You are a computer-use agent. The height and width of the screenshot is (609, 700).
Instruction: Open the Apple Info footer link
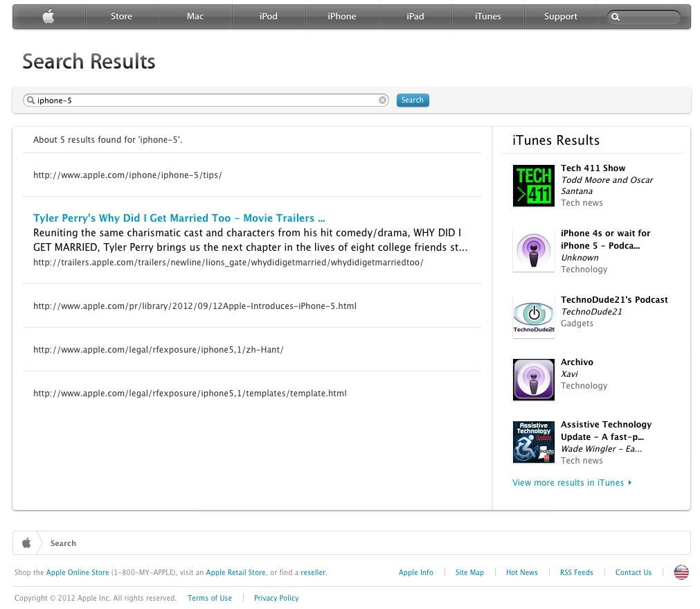click(x=415, y=572)
